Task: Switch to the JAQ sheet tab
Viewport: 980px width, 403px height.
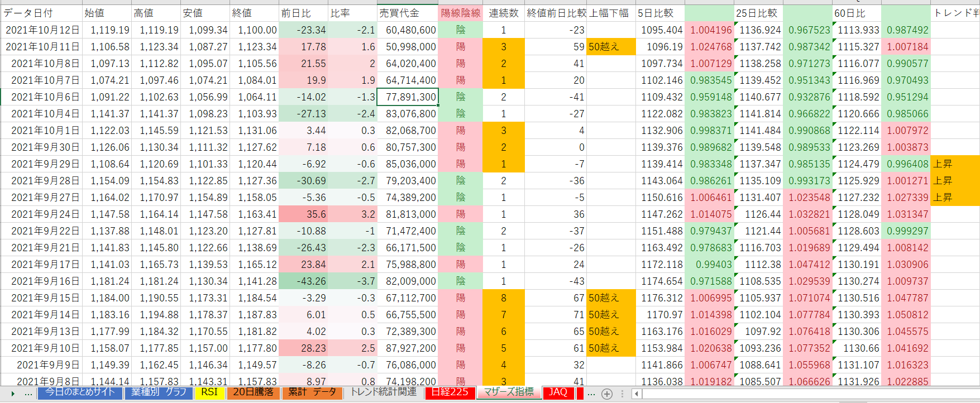Action: pyautogui.click(x=558, y=392)
